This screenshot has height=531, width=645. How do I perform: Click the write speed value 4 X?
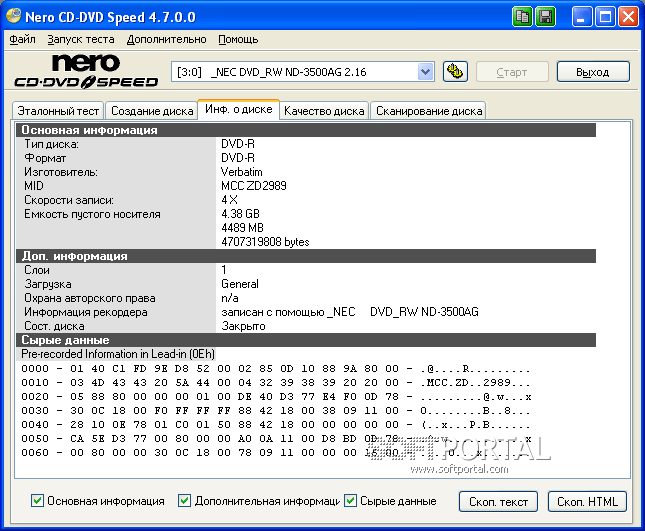[x=229, y=200]
